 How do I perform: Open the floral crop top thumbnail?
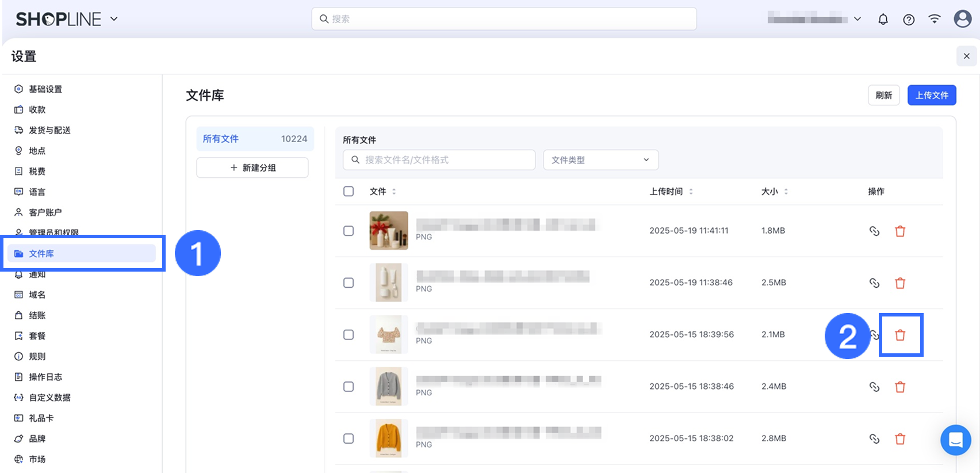click(389, 334)
